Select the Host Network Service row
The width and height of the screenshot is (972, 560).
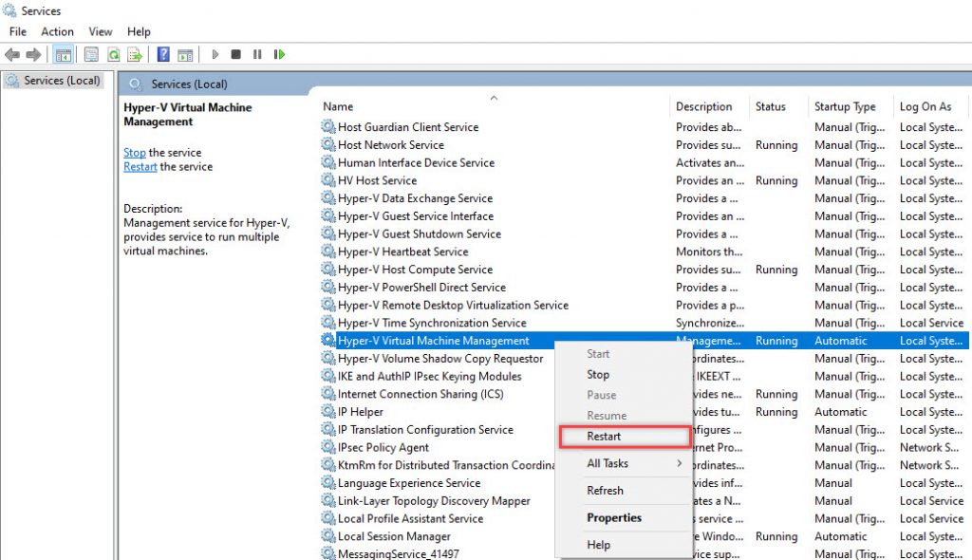point(644,144)
